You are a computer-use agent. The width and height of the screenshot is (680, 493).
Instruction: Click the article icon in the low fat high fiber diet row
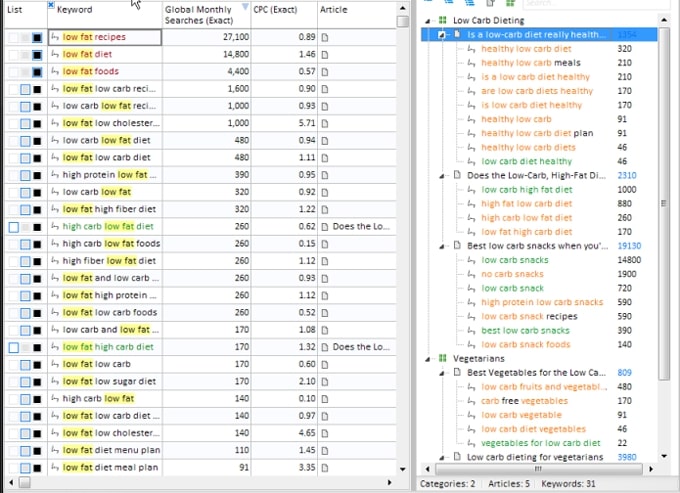(x=324, y=210)
